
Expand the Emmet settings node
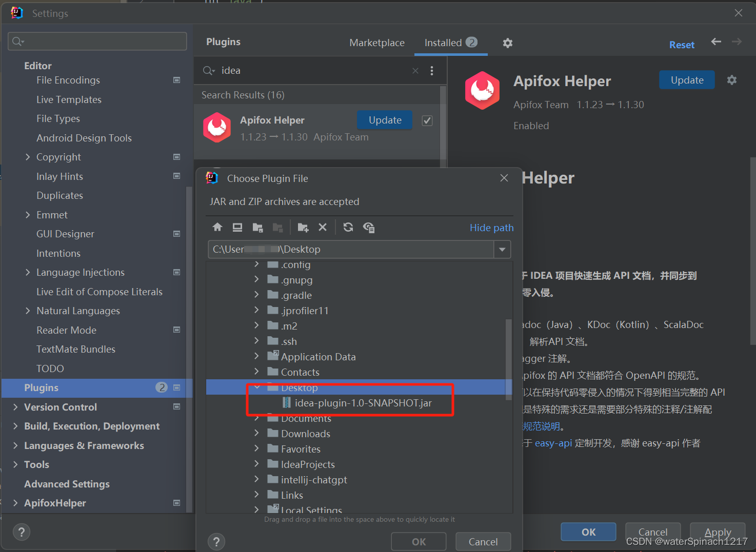tap(28, 215)
